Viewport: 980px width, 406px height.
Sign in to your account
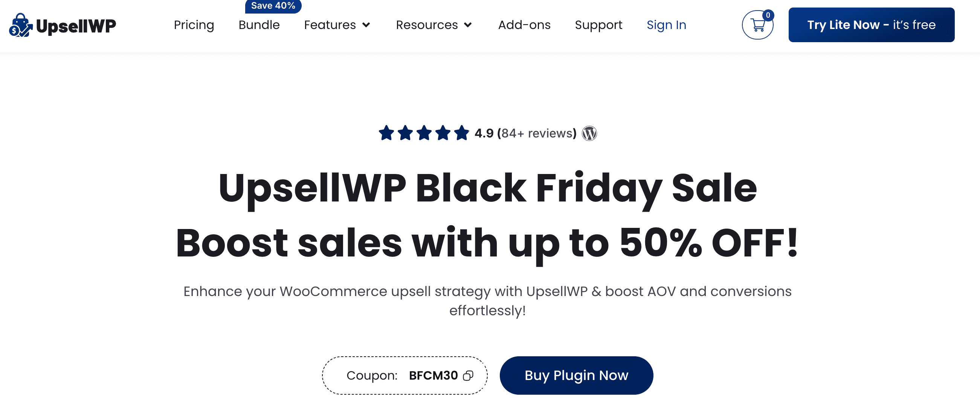click(x=666, y=25)
